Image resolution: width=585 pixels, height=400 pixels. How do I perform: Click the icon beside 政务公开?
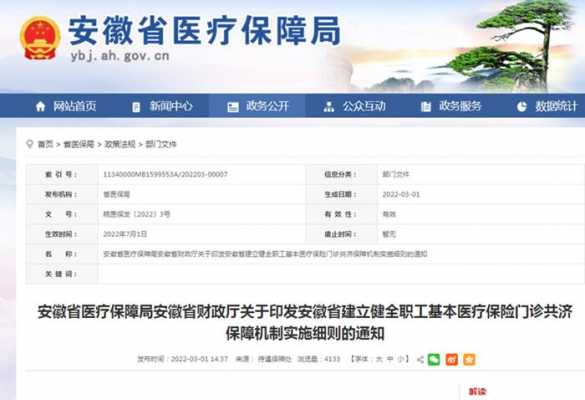pos(233,107)
